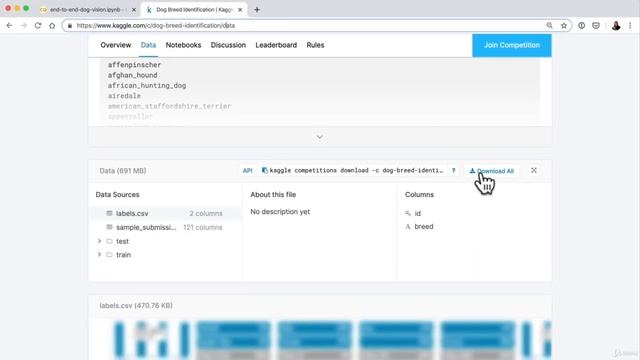
Task: Close the end-to-end-dog-vision.ipynb tab
Action: tap(133, 9)
